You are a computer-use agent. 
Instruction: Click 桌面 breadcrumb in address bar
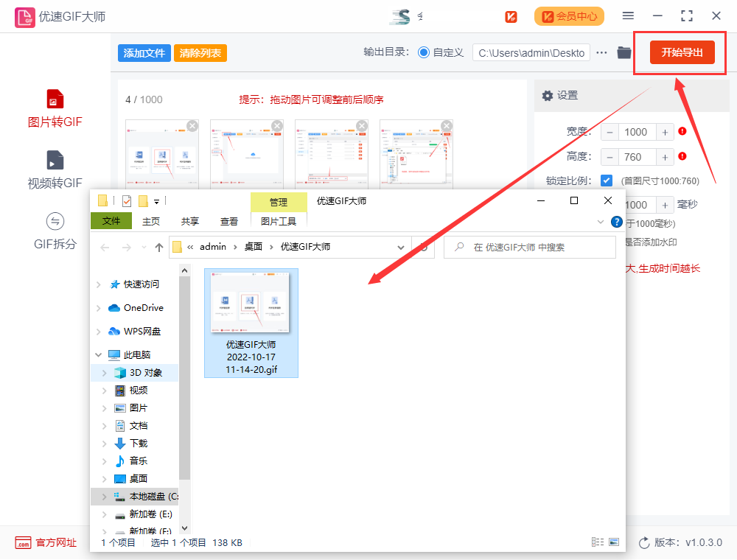tap(254, 247)
